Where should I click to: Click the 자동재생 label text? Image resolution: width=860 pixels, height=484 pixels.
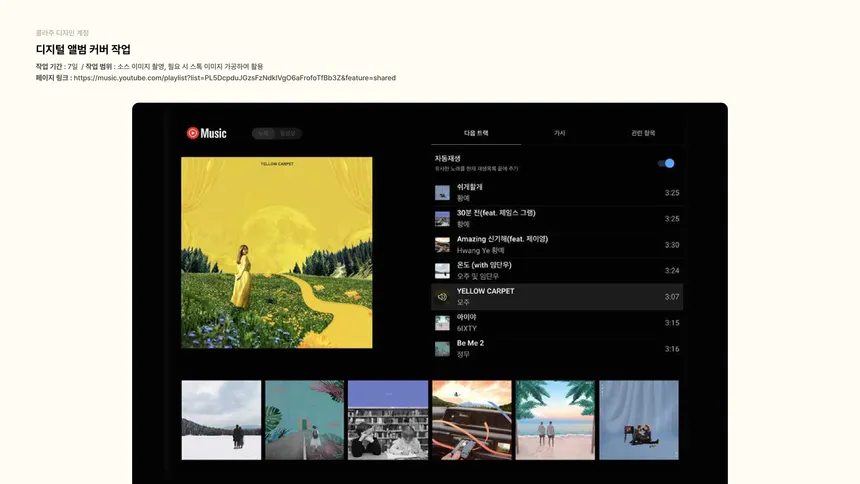pos(448,158)
